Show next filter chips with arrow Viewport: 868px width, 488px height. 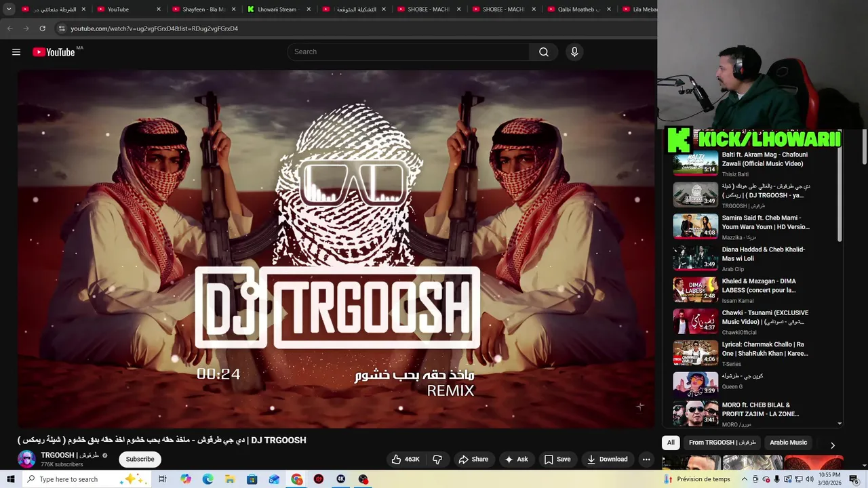pos(833,445)
